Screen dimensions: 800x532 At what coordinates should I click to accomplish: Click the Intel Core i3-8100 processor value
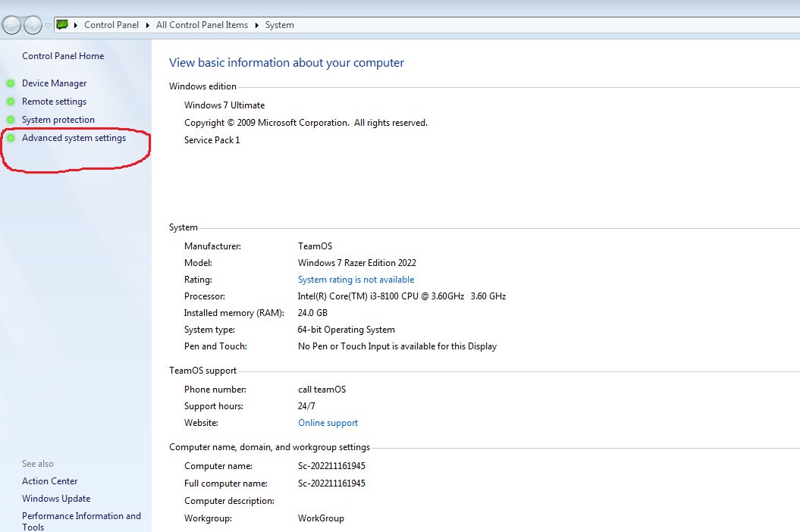tap(402, 296)
